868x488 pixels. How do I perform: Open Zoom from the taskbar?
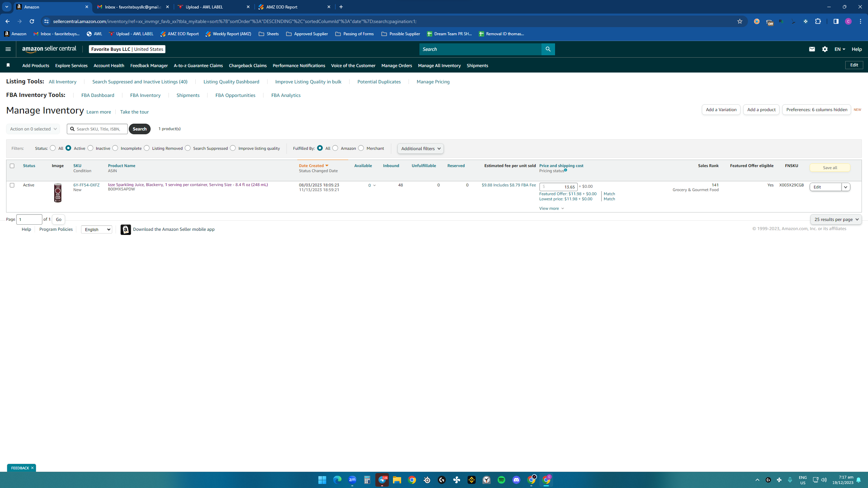[352, 480]
